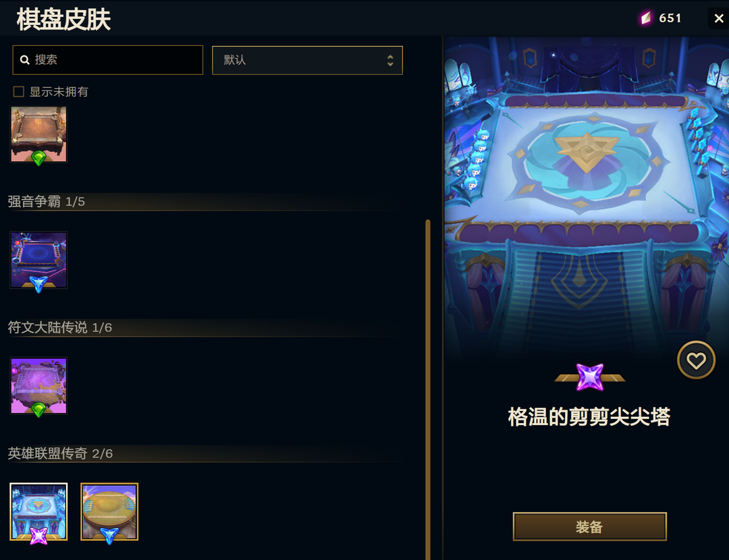Click the currency shard icon next to 651
The width and height of the screenshot is (729, 560).
(646, 18)
